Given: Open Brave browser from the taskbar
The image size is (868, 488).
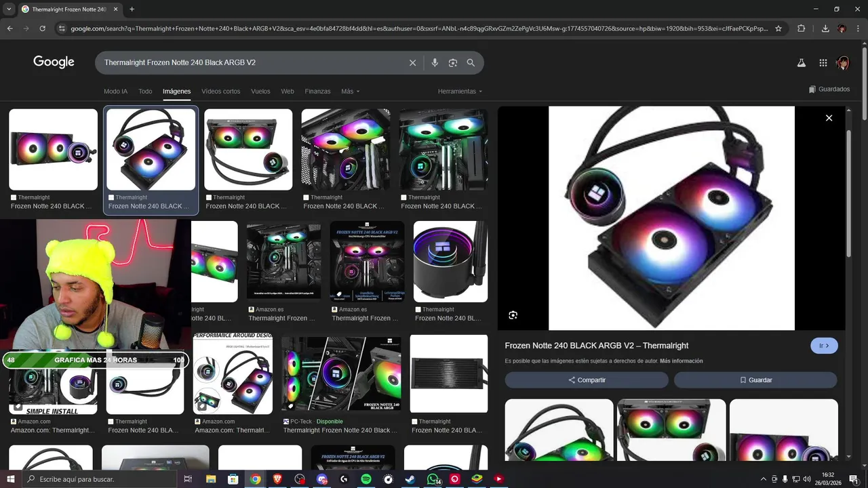Looking at the screenshot, I should [277, 479].
